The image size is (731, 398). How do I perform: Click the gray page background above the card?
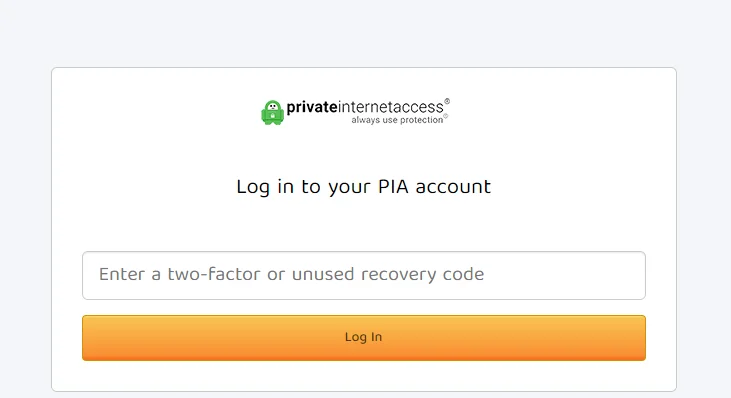364,33
